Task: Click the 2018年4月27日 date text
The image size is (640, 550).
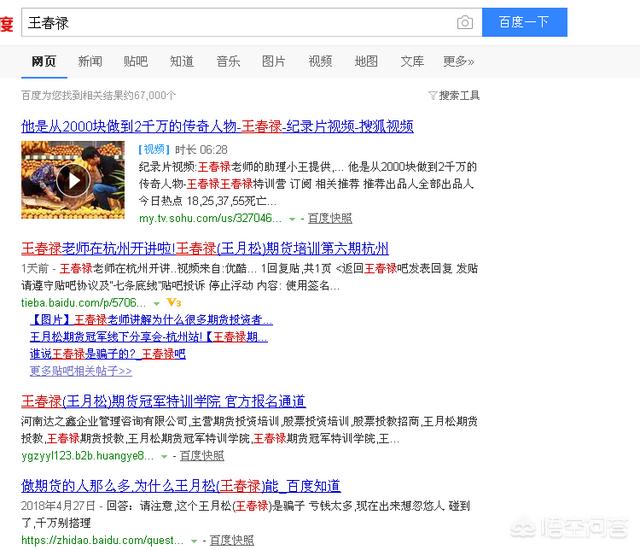Action: coord(58,506)
